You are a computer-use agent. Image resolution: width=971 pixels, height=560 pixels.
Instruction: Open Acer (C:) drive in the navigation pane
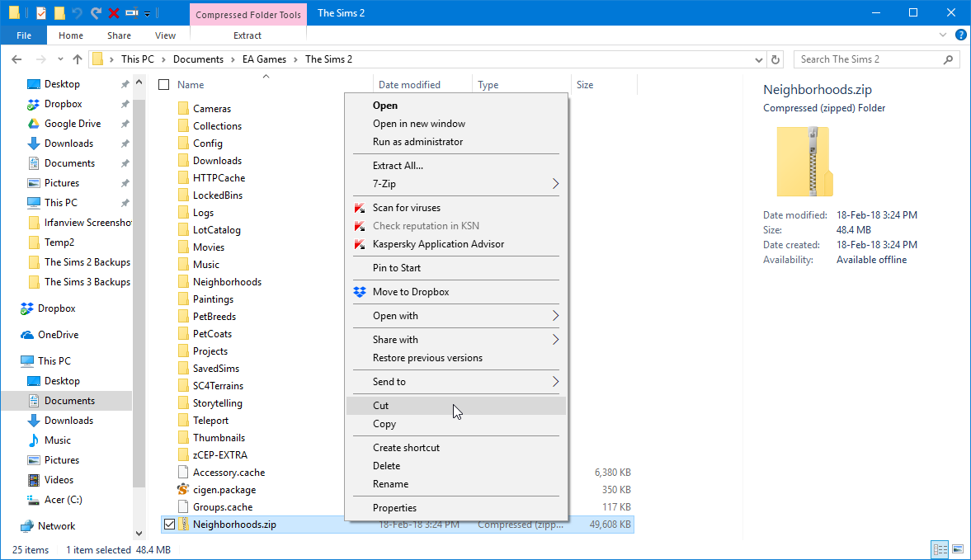click(64, 499)
